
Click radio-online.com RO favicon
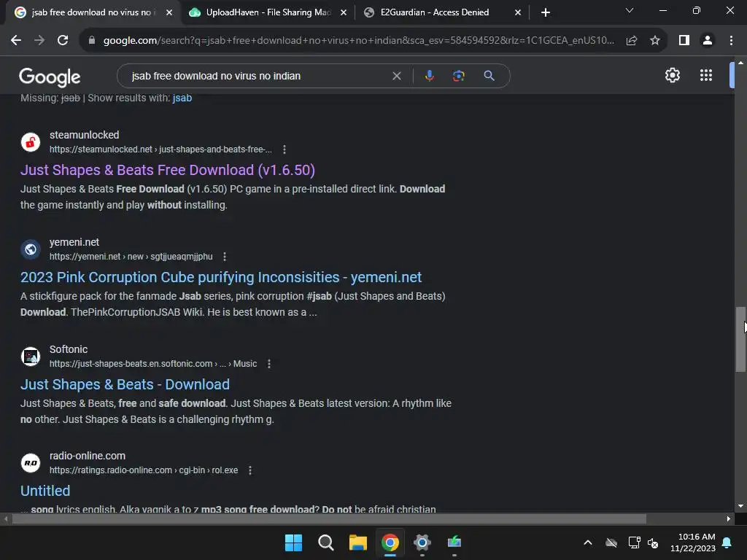click(x=31, y=463)
